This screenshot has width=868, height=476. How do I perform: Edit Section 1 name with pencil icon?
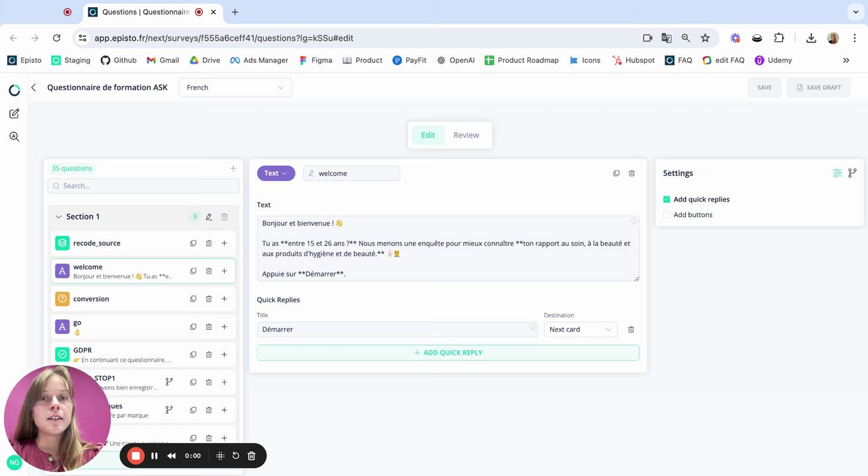coord(209,217)
